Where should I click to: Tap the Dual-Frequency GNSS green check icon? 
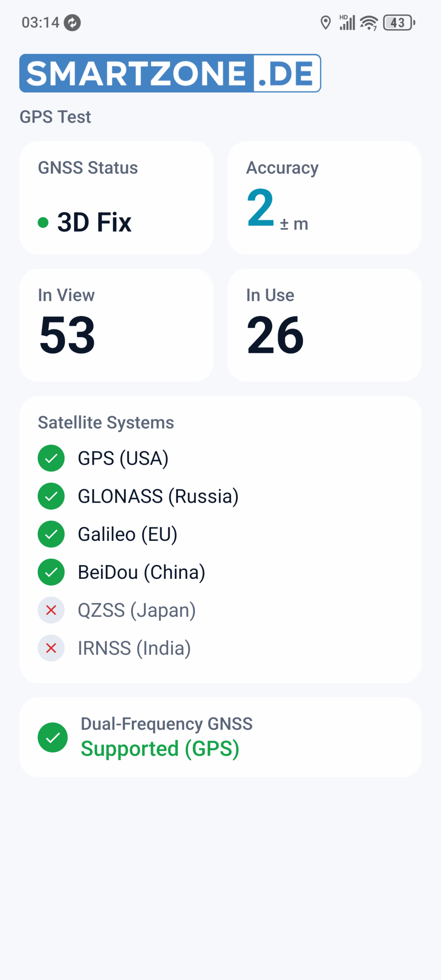[52, 737]
